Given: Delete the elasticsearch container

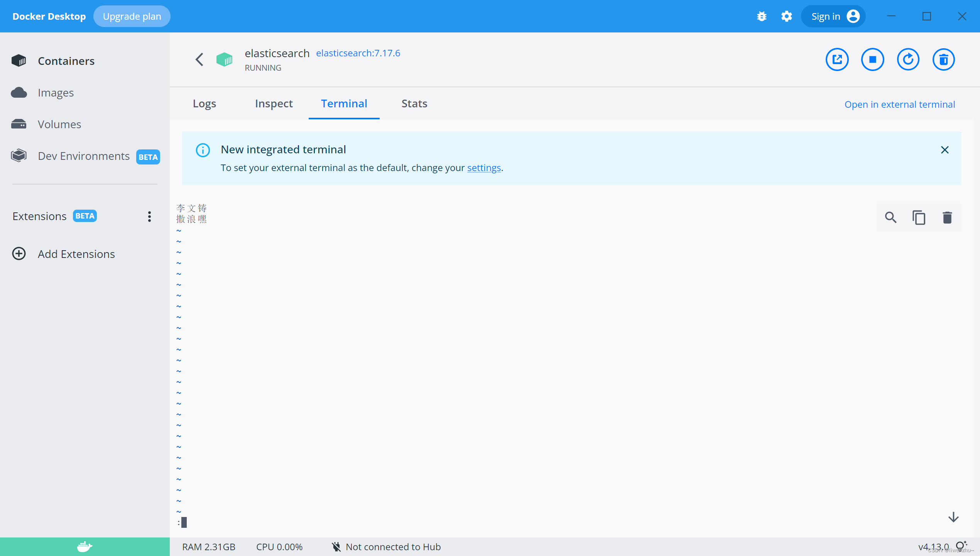Looking at the screenshot, I should coord(943,59).
